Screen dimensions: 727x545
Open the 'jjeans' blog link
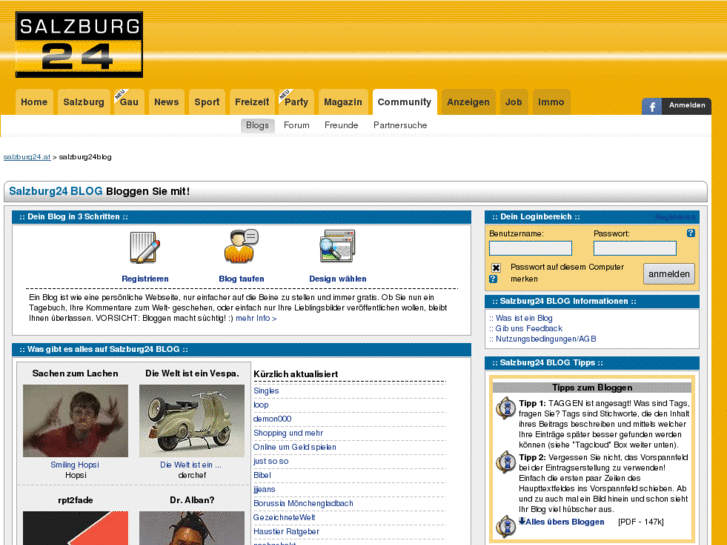264,489
